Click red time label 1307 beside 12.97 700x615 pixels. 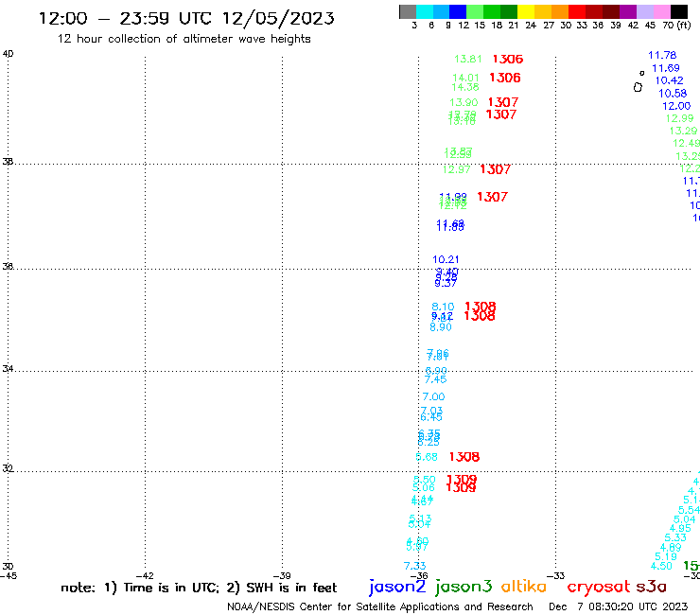click(495, 169)
